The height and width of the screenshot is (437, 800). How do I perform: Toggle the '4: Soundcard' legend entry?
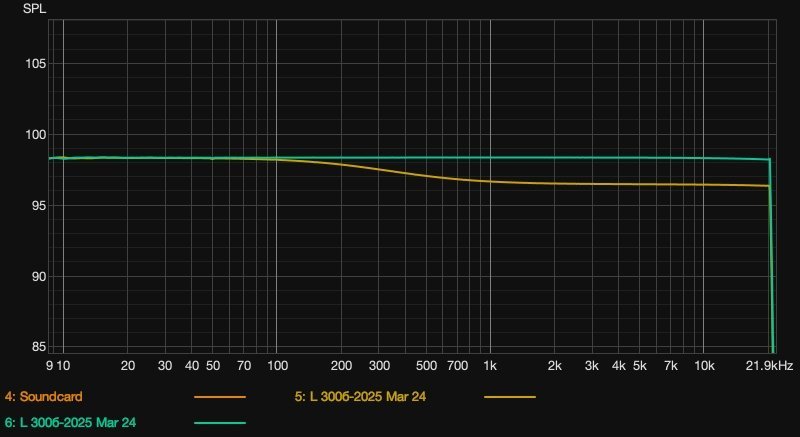click(x=42, y=397)
